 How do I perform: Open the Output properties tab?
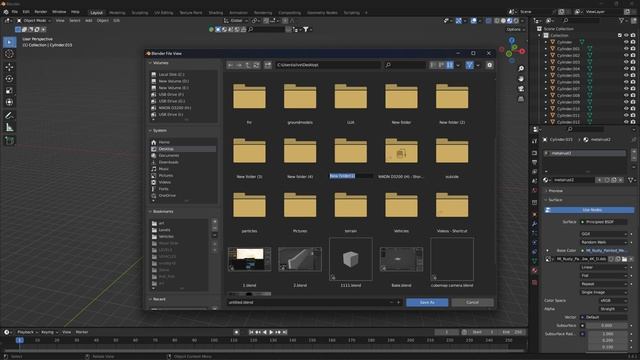point(535,162)
